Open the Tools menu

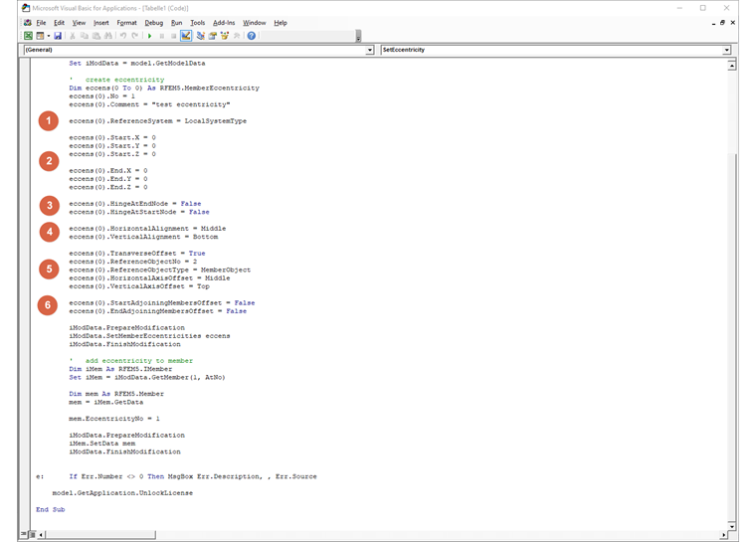197,23
